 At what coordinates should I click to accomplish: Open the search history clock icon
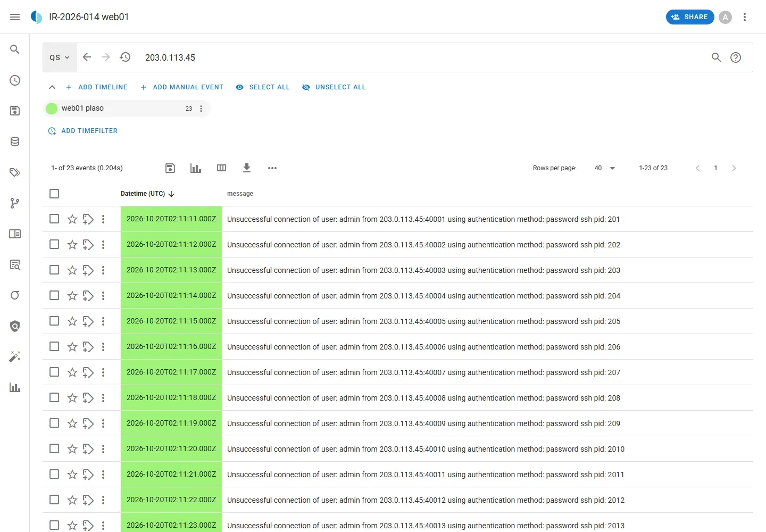tap(125, 57)
